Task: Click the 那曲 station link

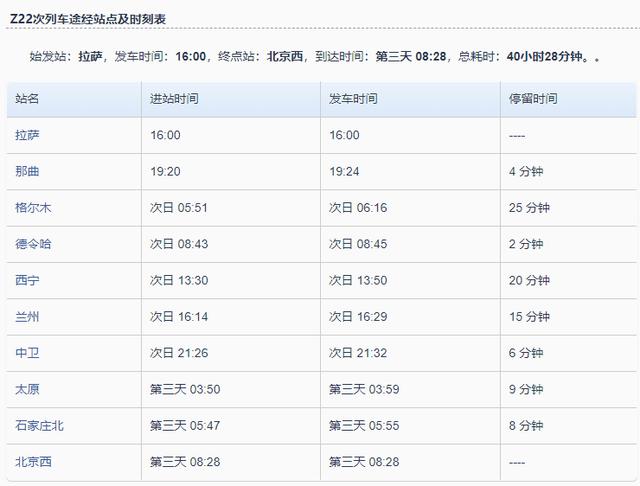Action: click(28, 171)
